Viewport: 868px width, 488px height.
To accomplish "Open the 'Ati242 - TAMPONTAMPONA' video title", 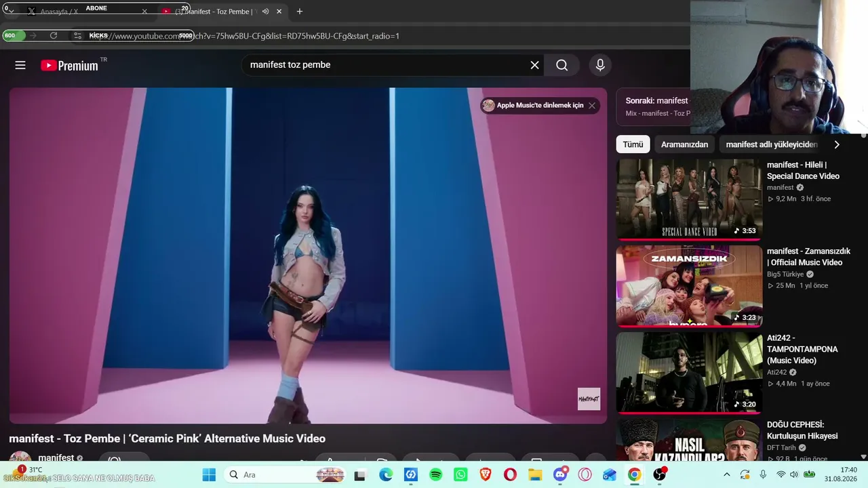I will (802, 349).
